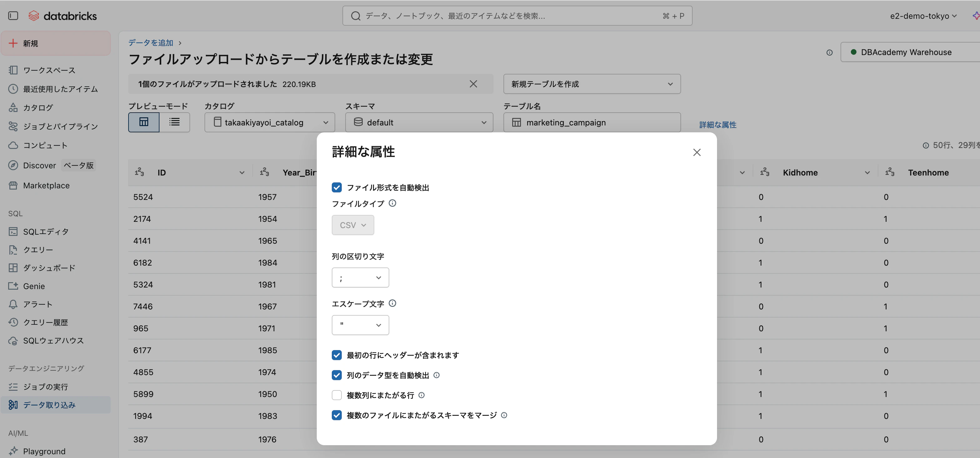Open 最近使用したアイテム in the sidebar
The width and height of the screenshot is (980, 458).
click(x=56, y=89)
